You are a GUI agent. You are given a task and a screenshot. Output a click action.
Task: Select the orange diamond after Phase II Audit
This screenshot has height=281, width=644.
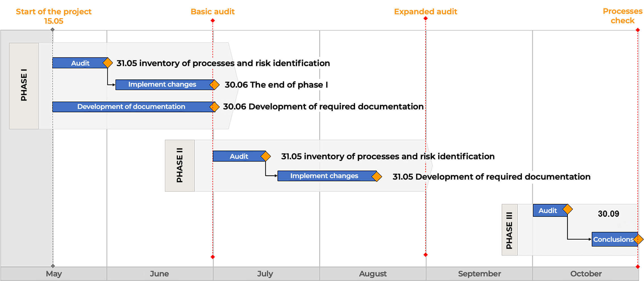point(266,156)
